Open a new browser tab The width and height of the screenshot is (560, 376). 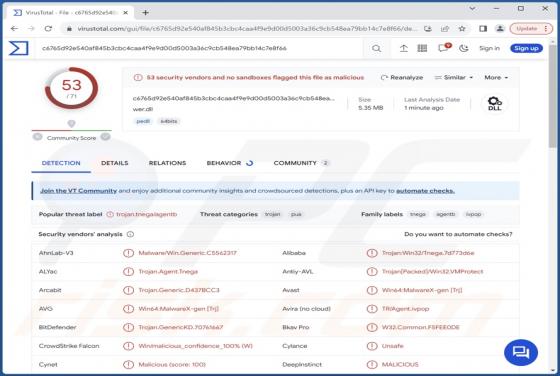145,13
